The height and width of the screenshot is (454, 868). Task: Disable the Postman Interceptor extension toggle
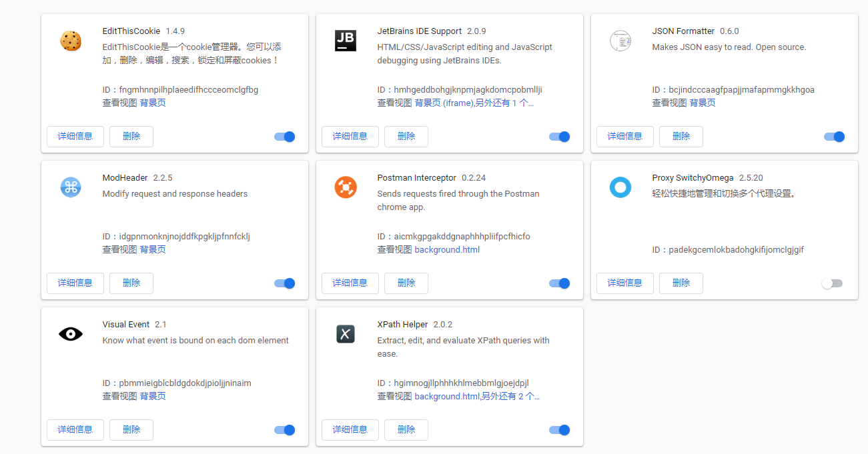pyautogui.click(x=560, y=283)
